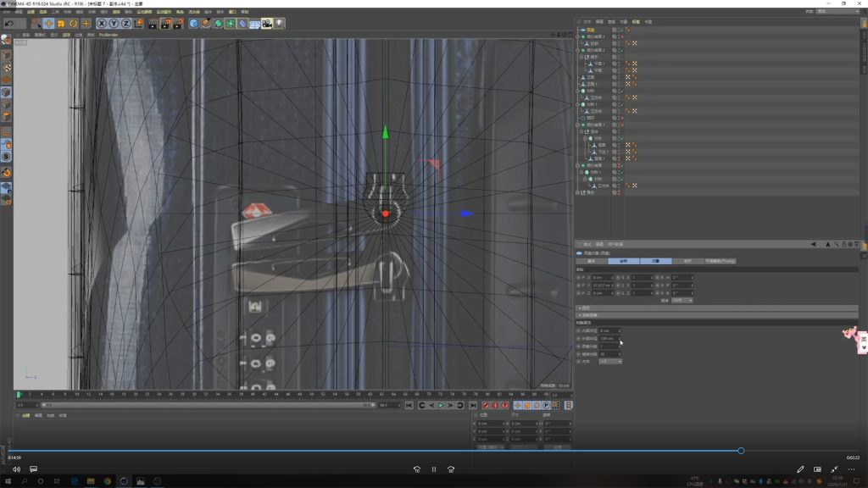Image resolution: width=868 pixels, height=488 pixels.
Task: Click the Light bulb icon in toolbar
Action: point(279,24)
